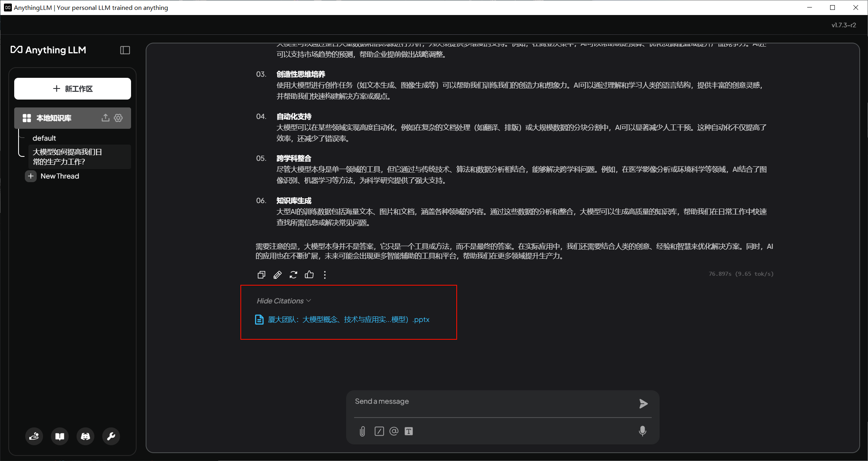Regenerate the response
868x461 pixels.
pyautogui.click(x=293, y=275)
